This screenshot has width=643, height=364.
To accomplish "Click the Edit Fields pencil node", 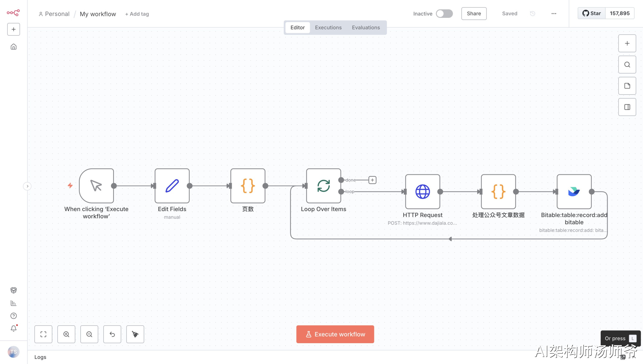I will tap(172, 186).
